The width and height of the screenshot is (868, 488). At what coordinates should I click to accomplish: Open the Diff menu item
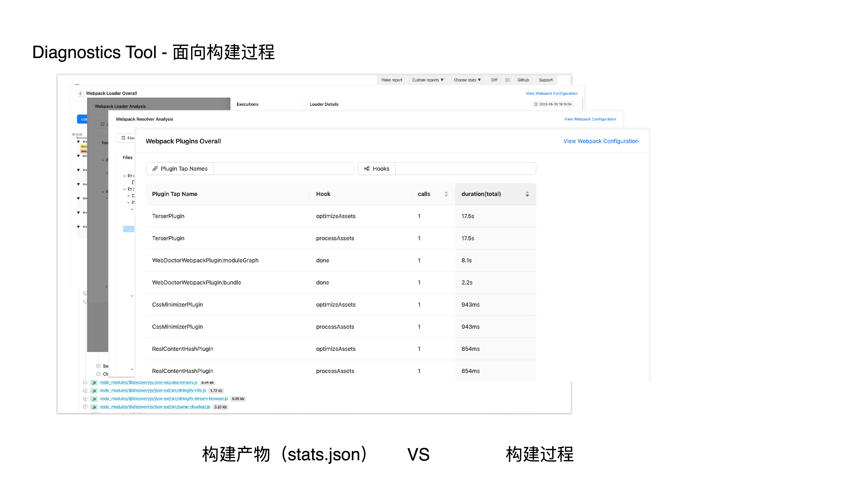(494, 80)
